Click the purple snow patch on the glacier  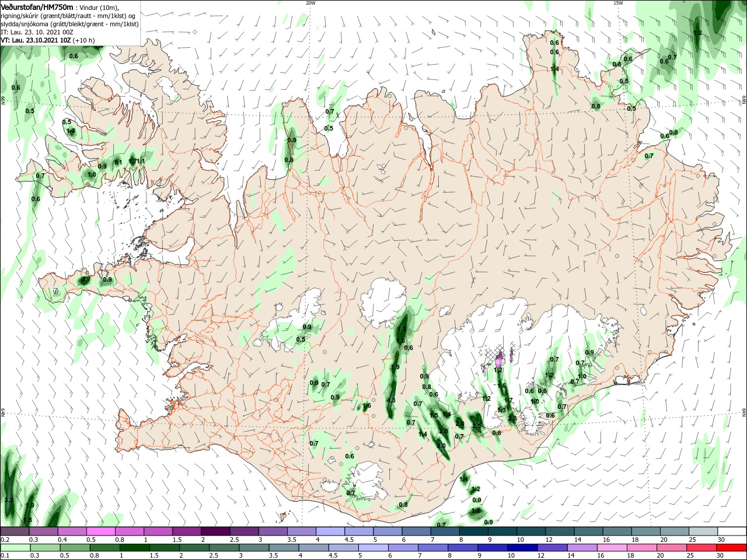tap(499, 358)
